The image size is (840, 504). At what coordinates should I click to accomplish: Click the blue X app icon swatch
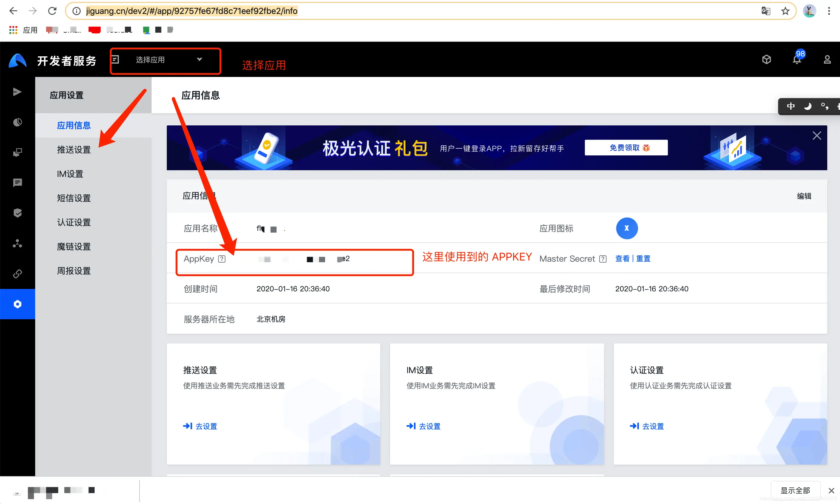tap(627, 228)
